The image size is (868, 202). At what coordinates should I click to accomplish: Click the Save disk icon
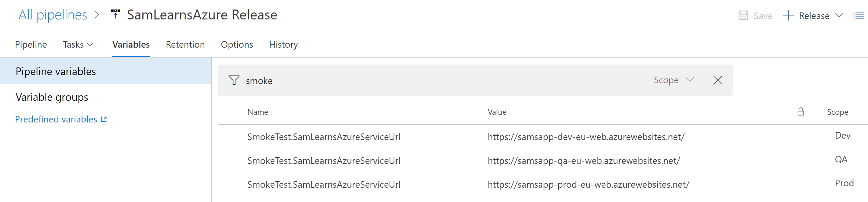tap(743, 15)
